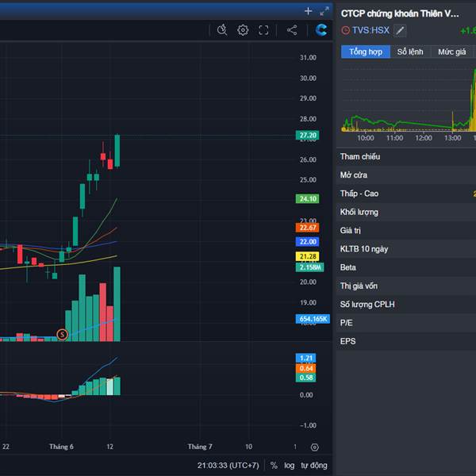Click the 10:00 time label on mini chart

click(x=366, y=138)
